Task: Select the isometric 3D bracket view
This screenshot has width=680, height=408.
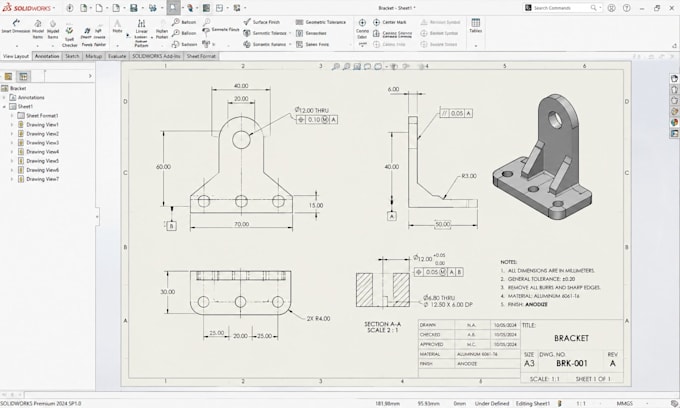Action: (x=542, y=156)
